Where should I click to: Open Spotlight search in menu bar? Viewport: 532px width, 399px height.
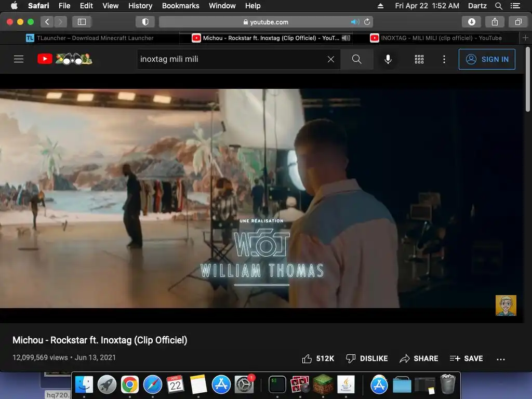498,6
